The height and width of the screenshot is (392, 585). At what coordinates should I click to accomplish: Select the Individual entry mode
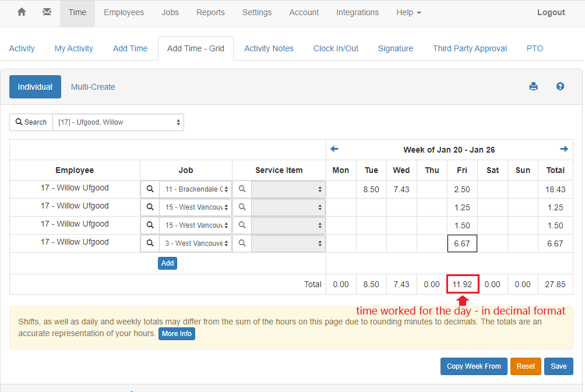(x=35, y=86)
